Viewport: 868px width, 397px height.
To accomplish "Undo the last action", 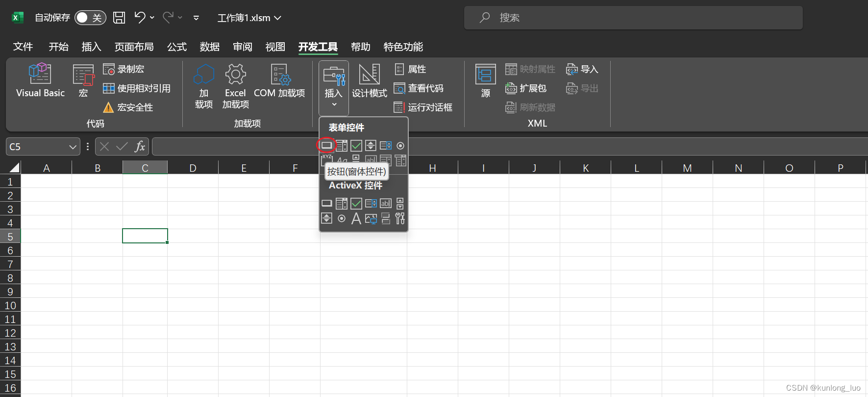I will pyautogui.click(x=140, y=18).
